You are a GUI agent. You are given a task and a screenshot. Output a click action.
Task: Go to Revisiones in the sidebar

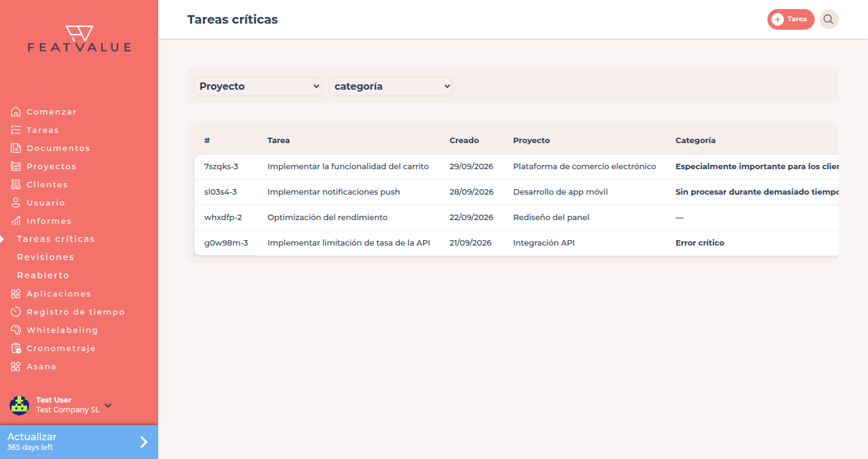[x=45, y=257]
